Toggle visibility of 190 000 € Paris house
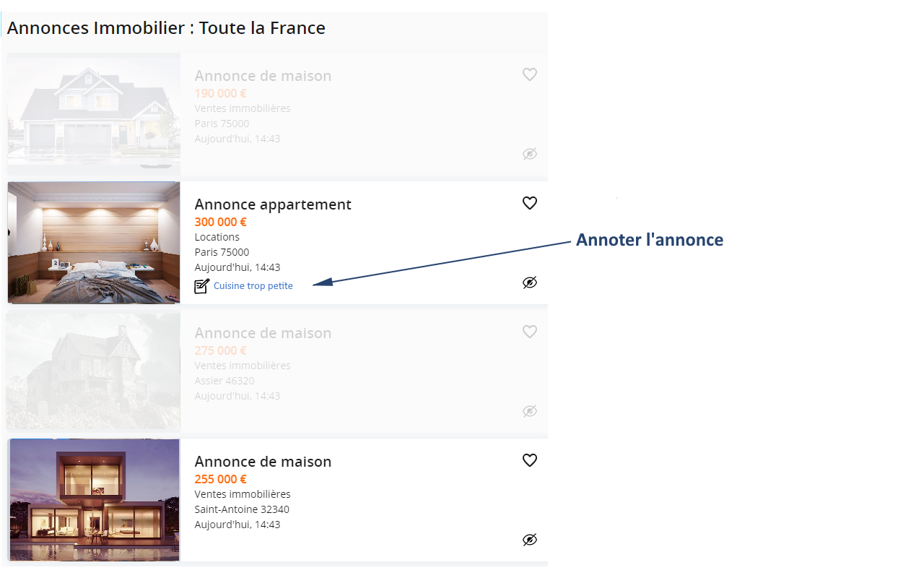The width and height of the screenshot is (924, 578). pyautogui.click(x=530, y=154)
